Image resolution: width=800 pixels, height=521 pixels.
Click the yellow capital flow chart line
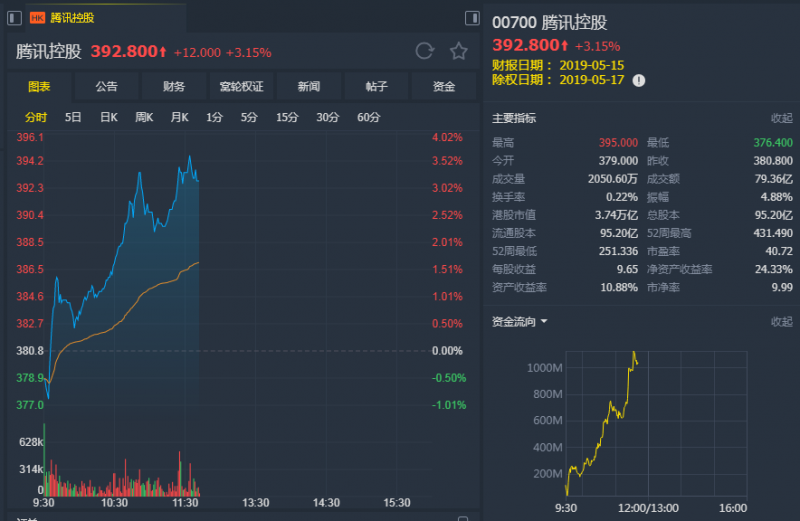603,424
